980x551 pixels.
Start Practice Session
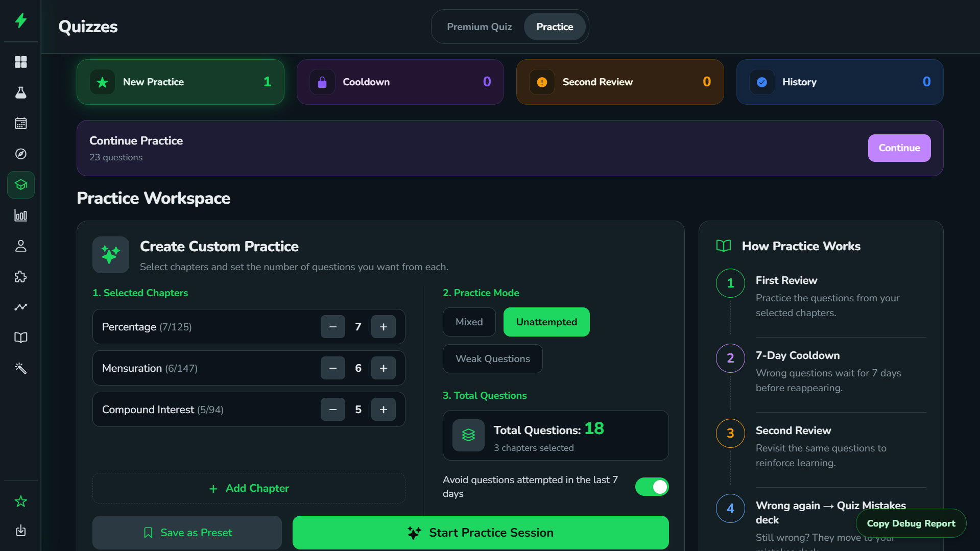[481, 533]
